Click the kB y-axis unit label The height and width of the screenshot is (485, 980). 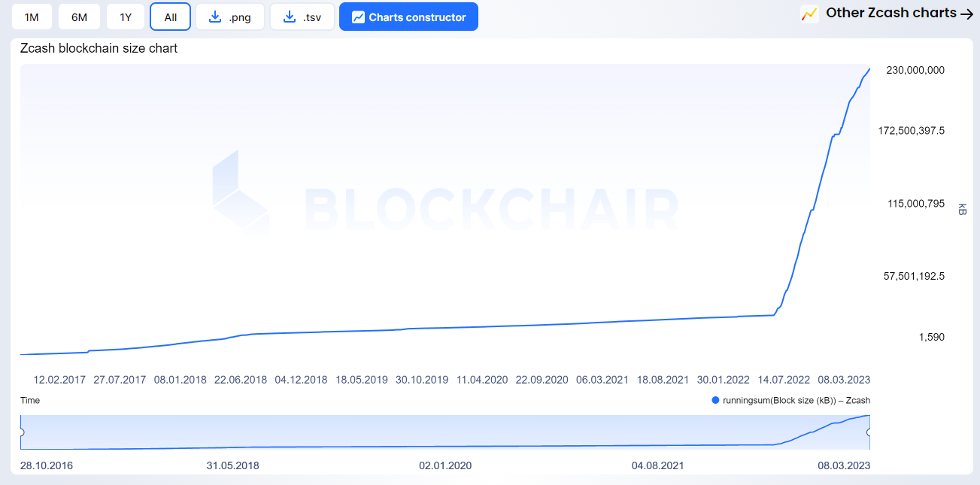[x=961, y=209]
